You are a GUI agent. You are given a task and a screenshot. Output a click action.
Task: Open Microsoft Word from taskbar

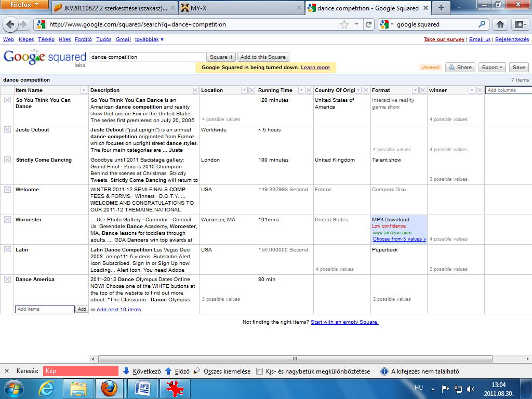click(143, 389)
